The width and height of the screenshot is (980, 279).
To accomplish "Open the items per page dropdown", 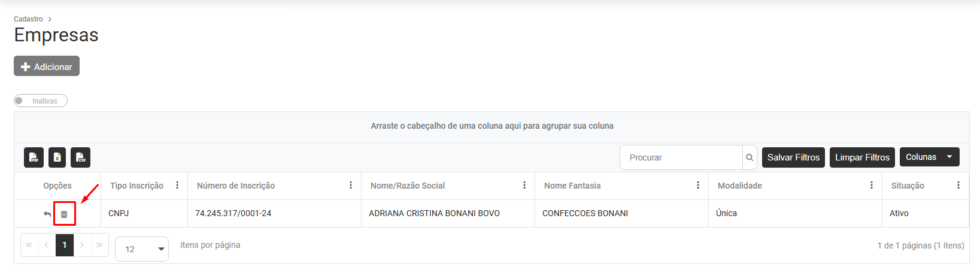I will (142, 249).
